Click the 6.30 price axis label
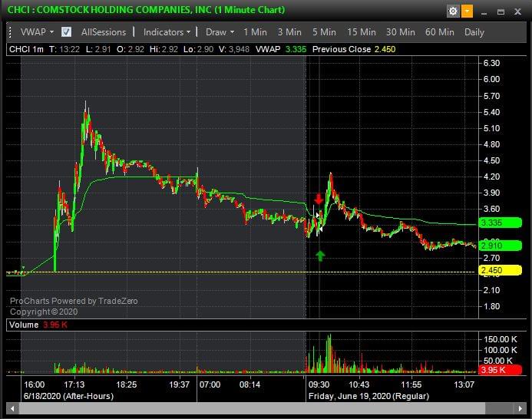The image size is (532, 419). [491, 63]
